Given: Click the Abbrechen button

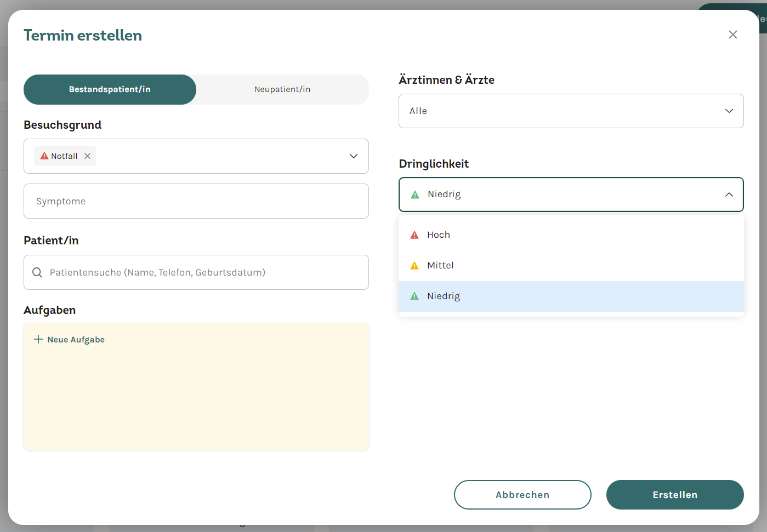Looking at the screenshot, I should [522, 495].
